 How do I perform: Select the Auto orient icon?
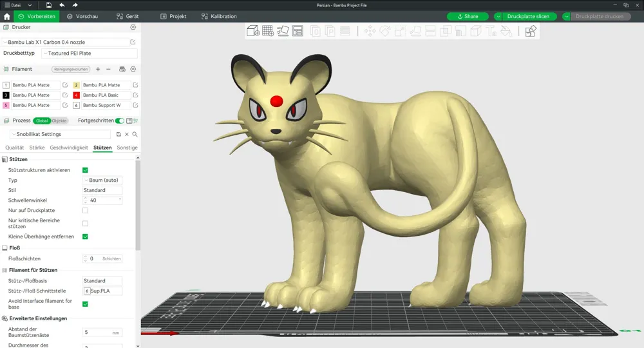tap(283, 31)
